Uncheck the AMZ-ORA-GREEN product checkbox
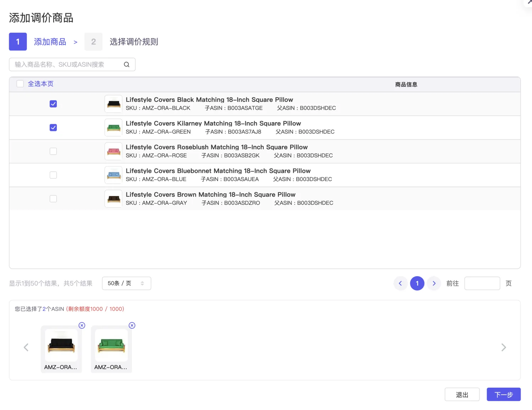Image resolution: width=532 pixels, height=410 pixels. [x=53, y=128]
